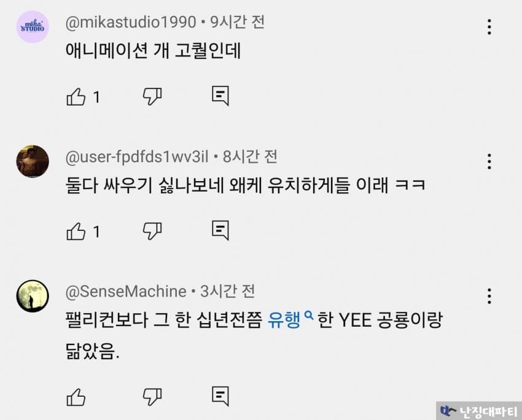The width and height of the screenshot is (522, 420).
Task: Reply to the user-fpdfds1wv3il comment
Action: [220, 230]
